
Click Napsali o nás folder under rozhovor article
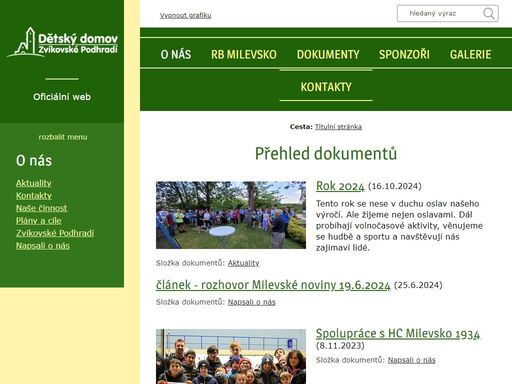tap(251, 302)
